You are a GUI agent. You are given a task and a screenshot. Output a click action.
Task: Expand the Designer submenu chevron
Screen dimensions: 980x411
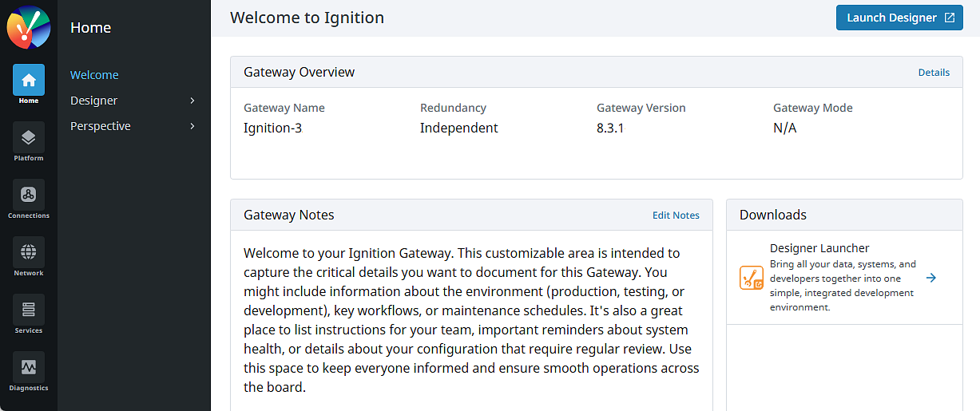[x=192, y=101]
